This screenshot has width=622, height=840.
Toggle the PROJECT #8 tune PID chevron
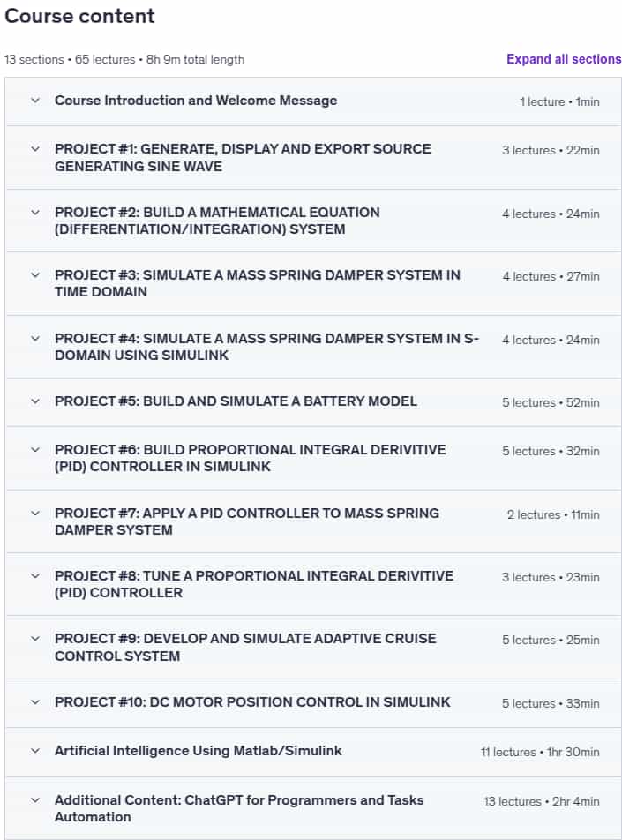35,576
